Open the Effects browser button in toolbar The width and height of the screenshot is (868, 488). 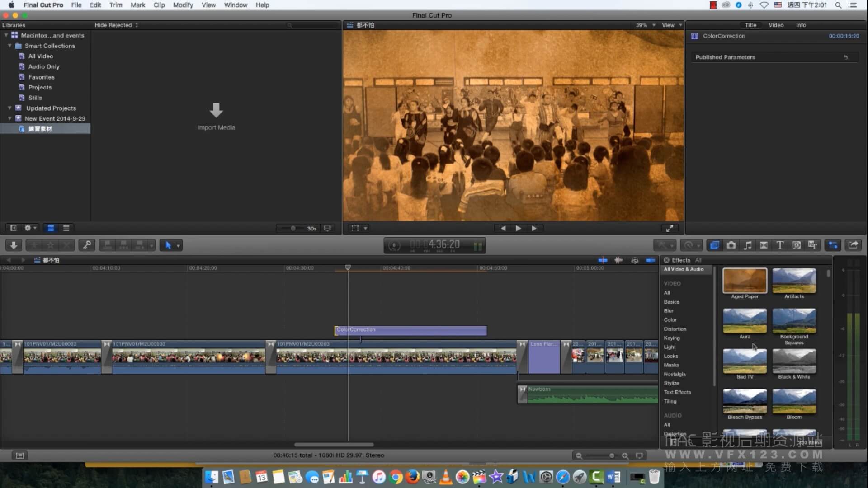714,245
